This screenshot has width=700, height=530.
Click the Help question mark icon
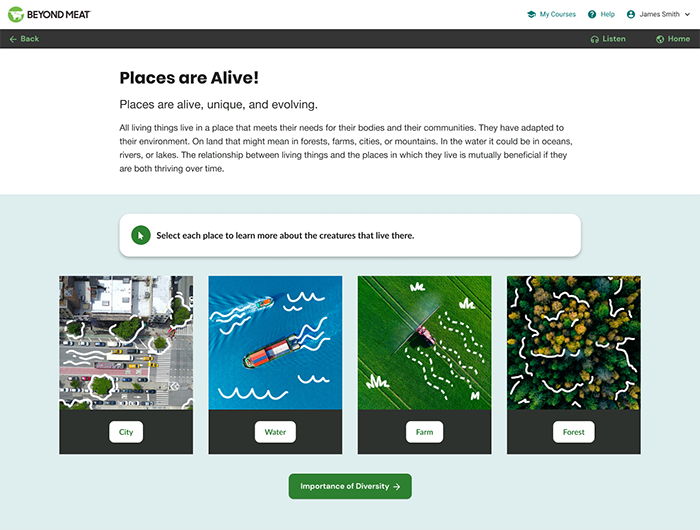(592, 14)
